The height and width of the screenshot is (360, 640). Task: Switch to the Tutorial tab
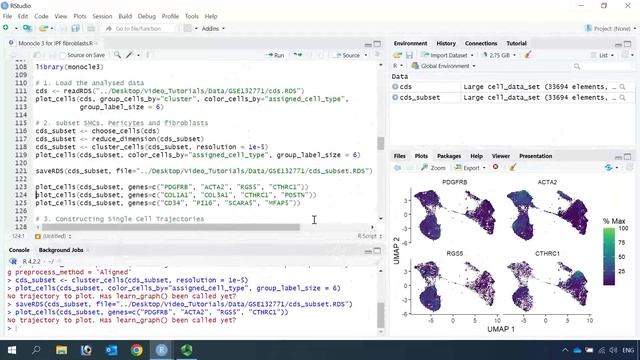[516, 43]
